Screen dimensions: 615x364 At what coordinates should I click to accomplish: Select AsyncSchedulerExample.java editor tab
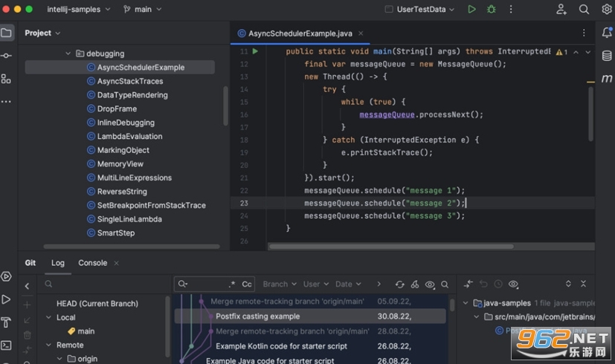(x=300, y=33)
